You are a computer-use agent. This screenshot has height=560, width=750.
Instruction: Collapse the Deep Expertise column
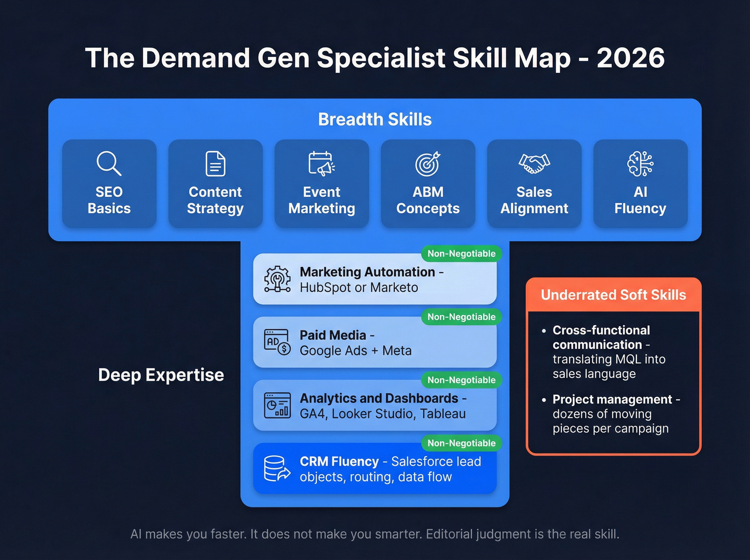[x=161, y=375]
